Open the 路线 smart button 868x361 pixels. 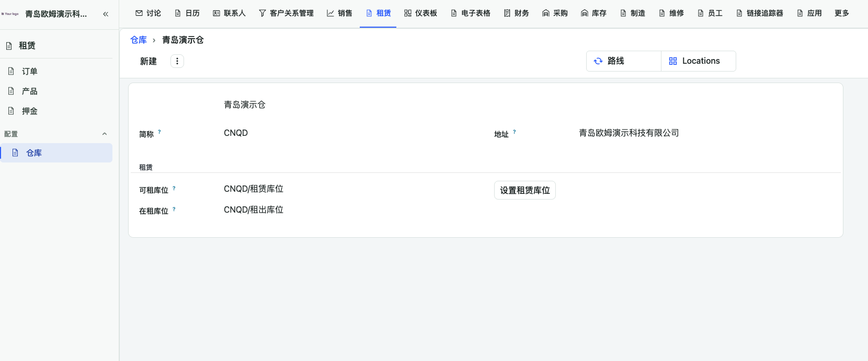[x=624, y=61]
